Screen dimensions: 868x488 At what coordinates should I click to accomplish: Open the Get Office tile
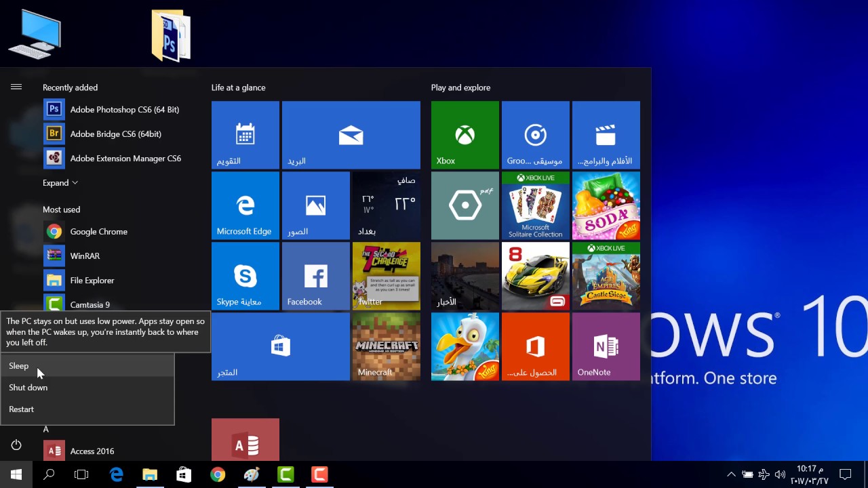[x=536, y=346]
